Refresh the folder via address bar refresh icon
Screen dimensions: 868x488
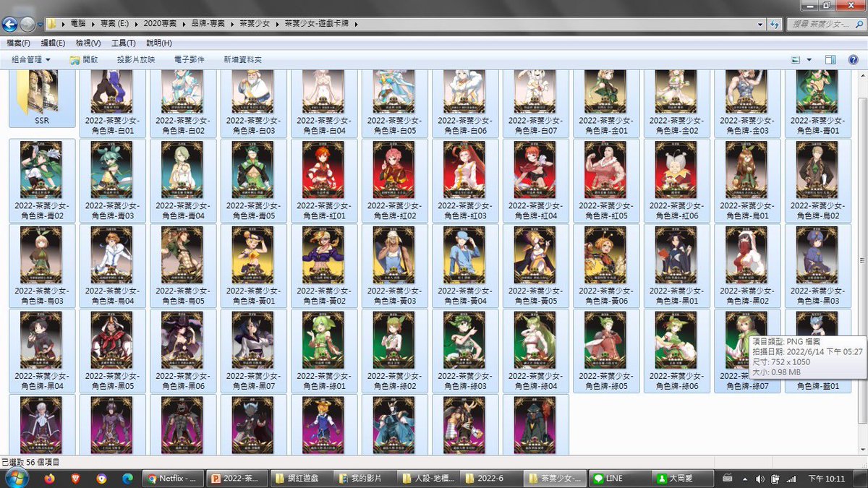pyautogui.click(x=775, y=24)
